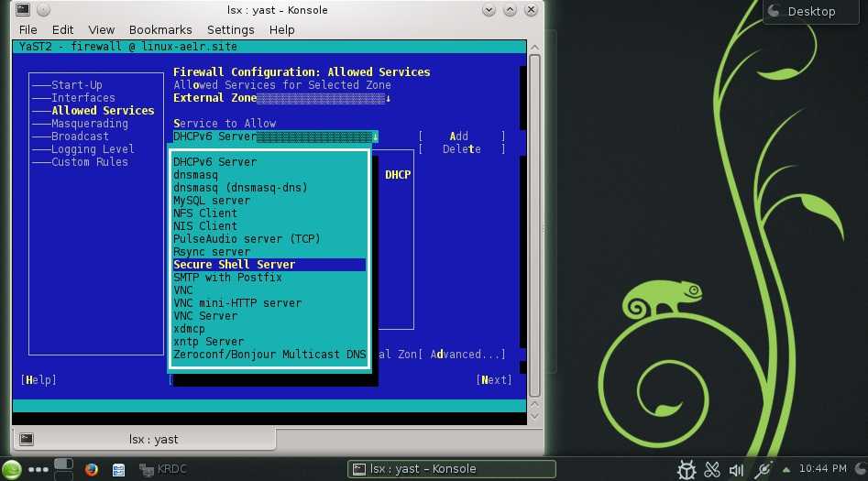
Task: Choose NIS Client in the list
Action: 269,225
